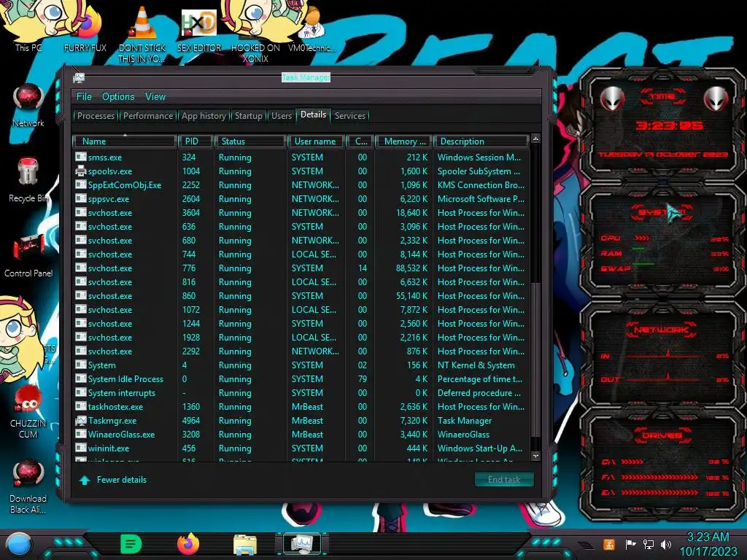
Task: Click the Fewer details arrow icon
Action: point(85,480)
